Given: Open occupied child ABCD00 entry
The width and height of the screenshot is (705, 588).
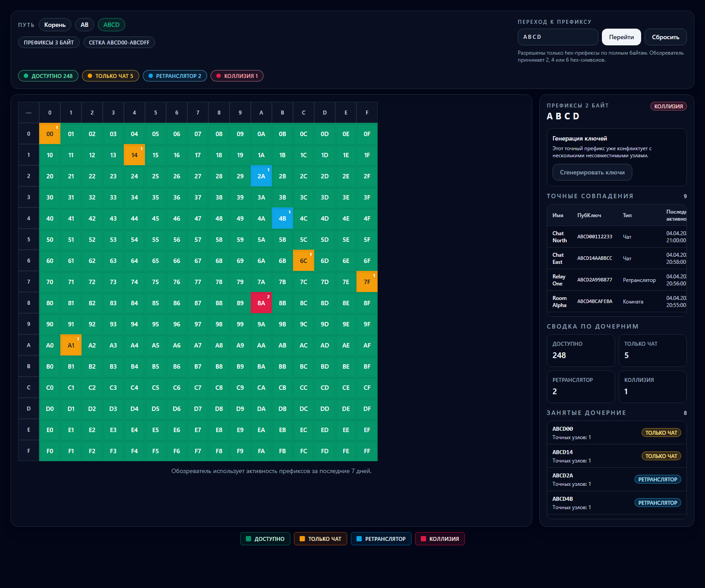Looking at the screenshot, I should 616,433.
